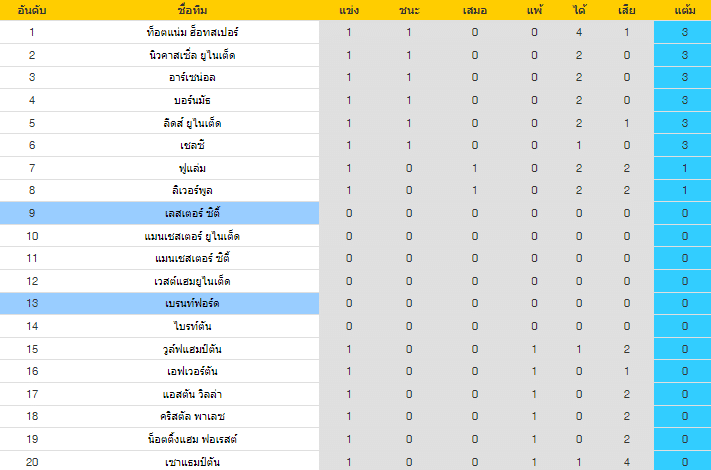
Task: Select team ฟูแล่ม
Action: (x=192, y=168)
